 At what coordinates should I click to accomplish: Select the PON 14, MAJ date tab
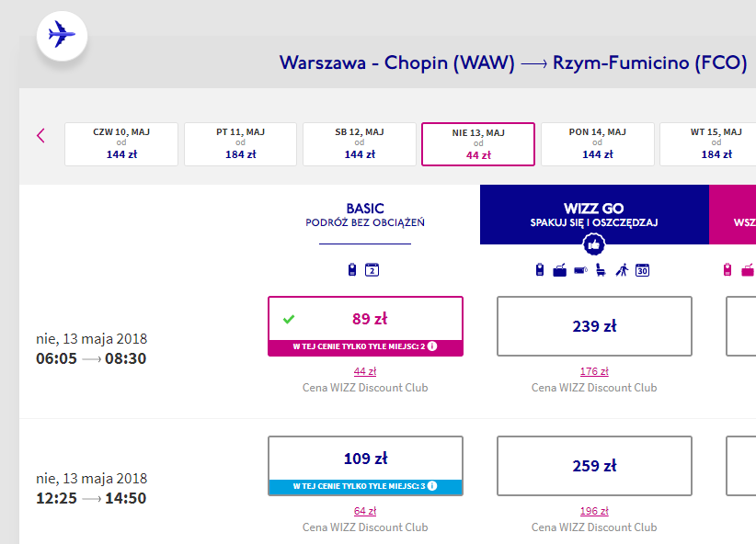tap(598, 144)
